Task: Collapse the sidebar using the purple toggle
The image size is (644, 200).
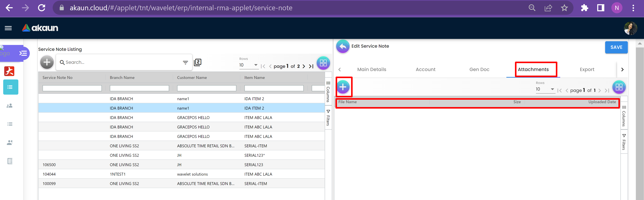Action: (x=23, y=53)
